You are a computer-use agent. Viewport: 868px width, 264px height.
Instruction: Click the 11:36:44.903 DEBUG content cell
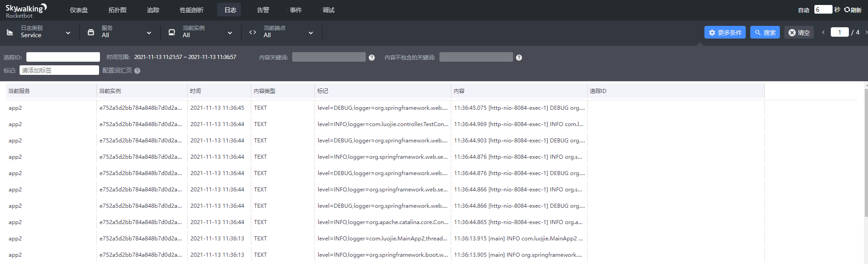(519, 141)
